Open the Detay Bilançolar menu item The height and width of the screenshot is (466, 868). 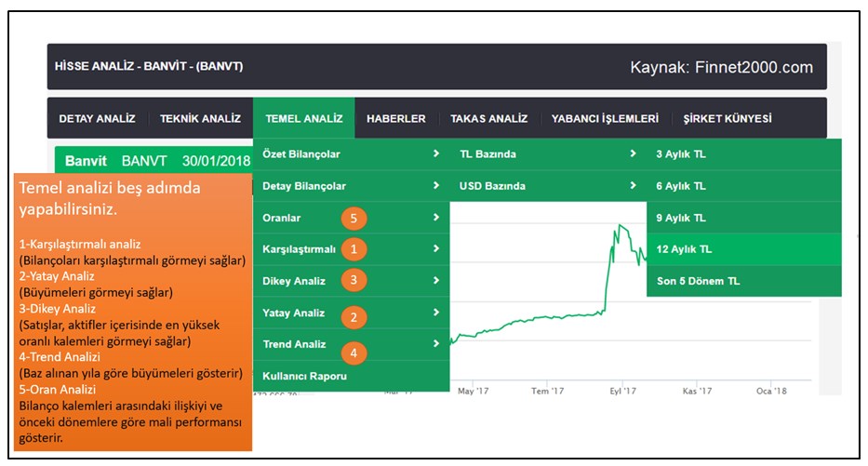pos(352,186)
